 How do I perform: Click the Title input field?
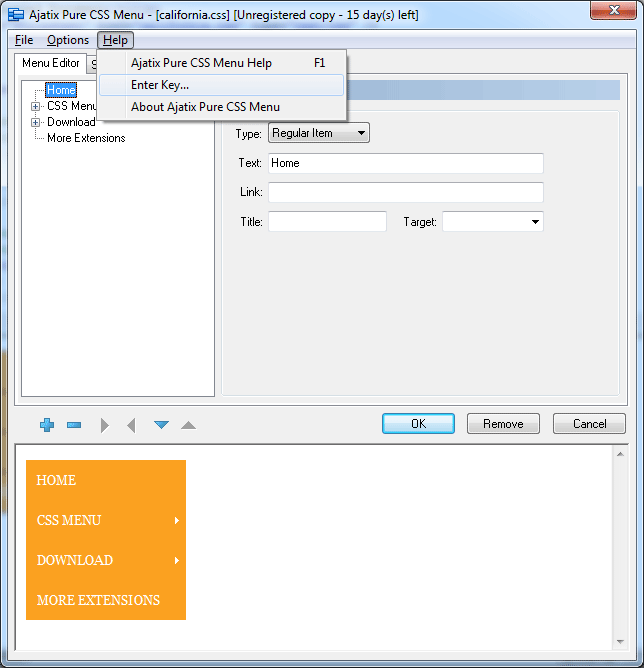point(328,222)
